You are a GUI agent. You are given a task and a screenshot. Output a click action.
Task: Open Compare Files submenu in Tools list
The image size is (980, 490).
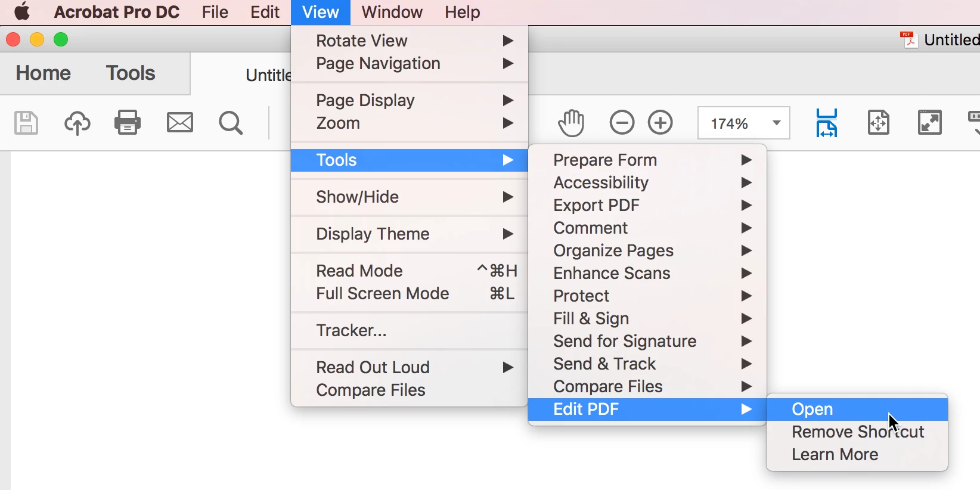pos(647,386)
